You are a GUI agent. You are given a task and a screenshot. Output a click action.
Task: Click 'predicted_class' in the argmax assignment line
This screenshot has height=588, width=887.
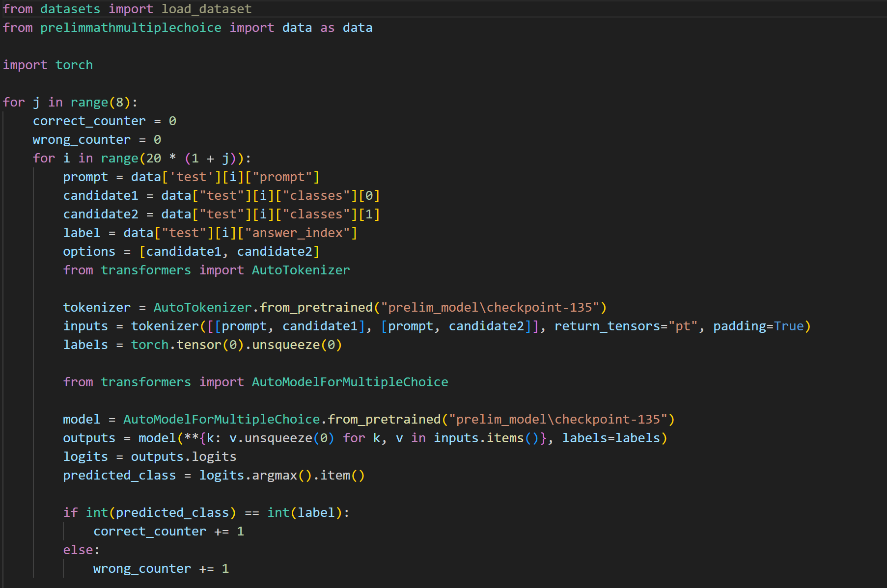point(119,475)
